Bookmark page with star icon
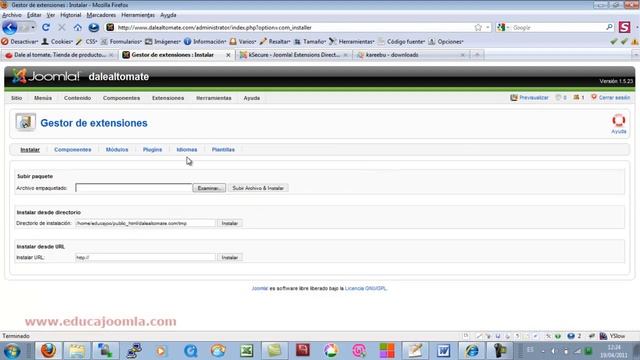640x360 pixels. [478, 27]
